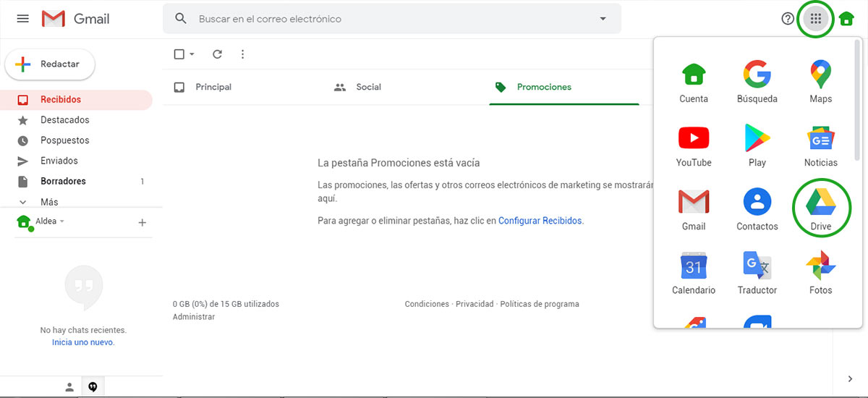Launch Maps from the apps panel
Viewport: 868px width, 398px height.
pyautogui.click(x=821, y=82)
